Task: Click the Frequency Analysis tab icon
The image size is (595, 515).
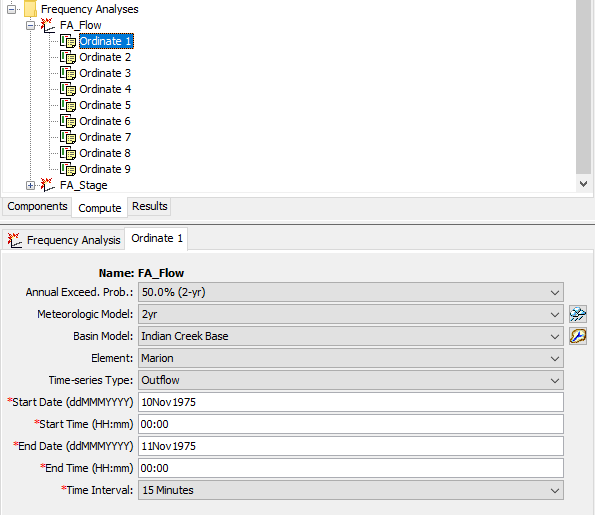Action: point(15,240)
